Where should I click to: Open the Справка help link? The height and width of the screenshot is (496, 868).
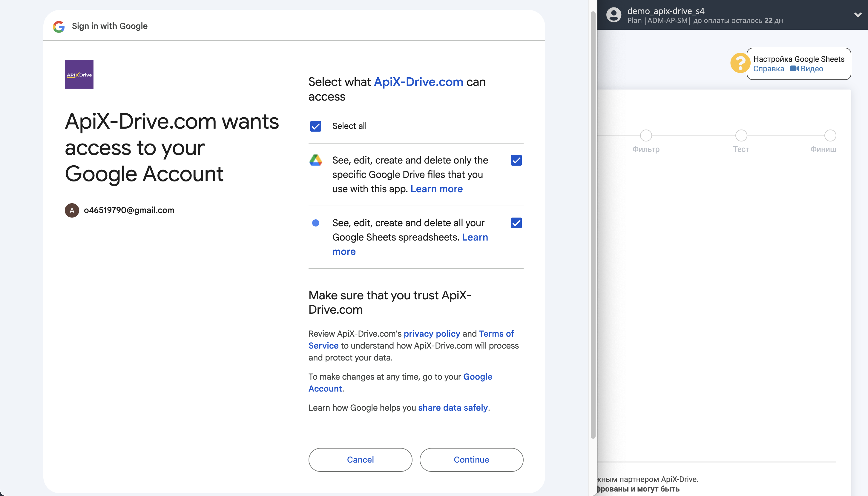tap(769, 68)
